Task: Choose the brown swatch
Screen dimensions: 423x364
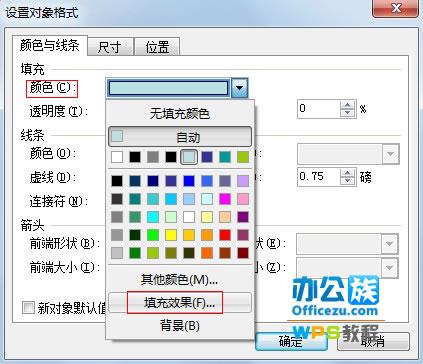Action: tap(225, 253)
